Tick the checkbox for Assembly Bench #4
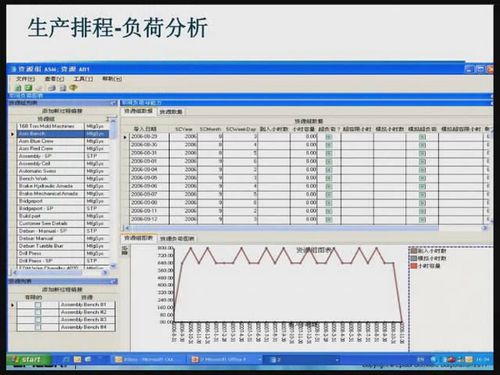Viewport: 500px width, 375px height. [x=38, y=327]
